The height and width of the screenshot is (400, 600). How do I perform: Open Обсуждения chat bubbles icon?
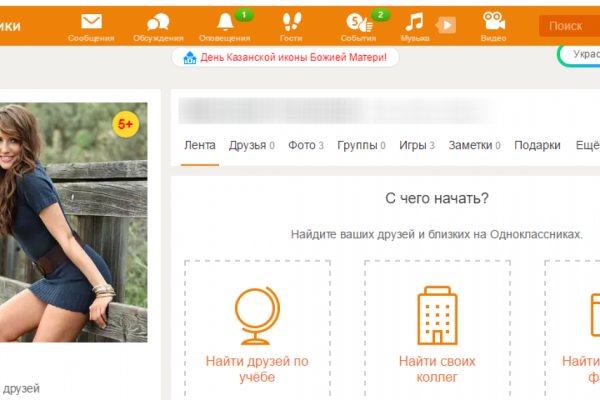(x=158, y=22)
